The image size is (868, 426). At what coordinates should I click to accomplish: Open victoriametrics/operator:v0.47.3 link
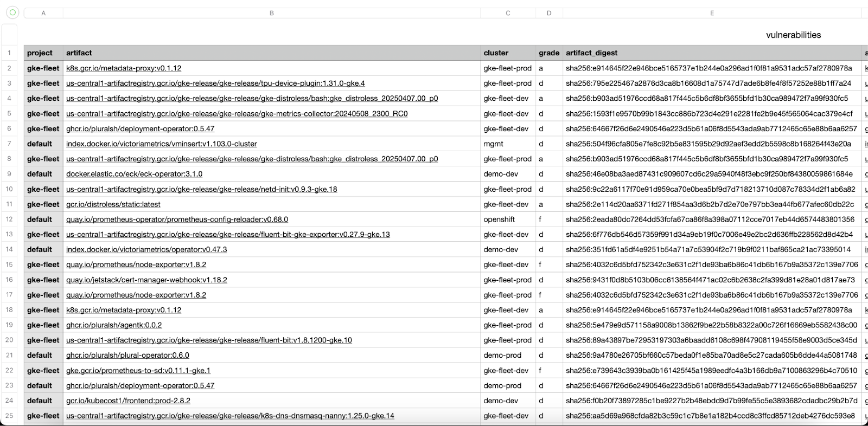click(146, 250)
